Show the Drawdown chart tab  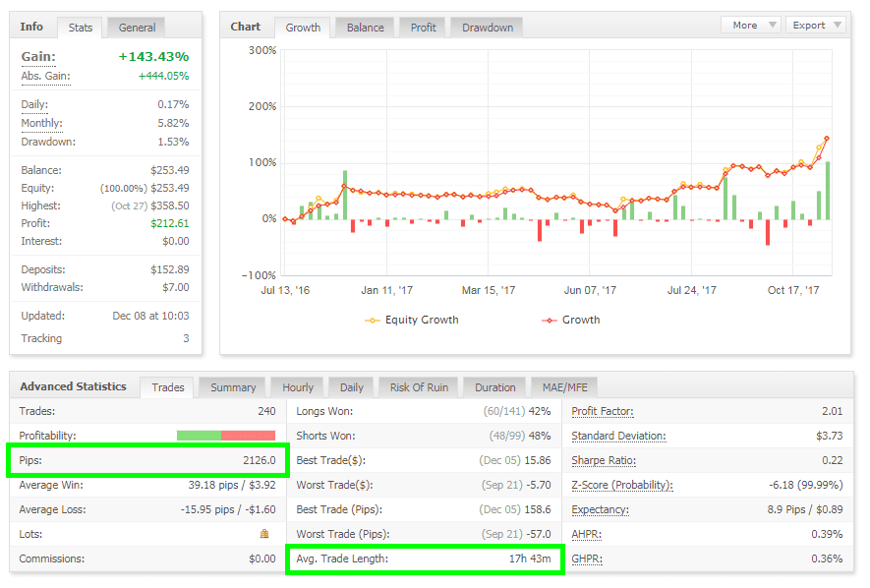pyautogui.click(x=488, y=28)
